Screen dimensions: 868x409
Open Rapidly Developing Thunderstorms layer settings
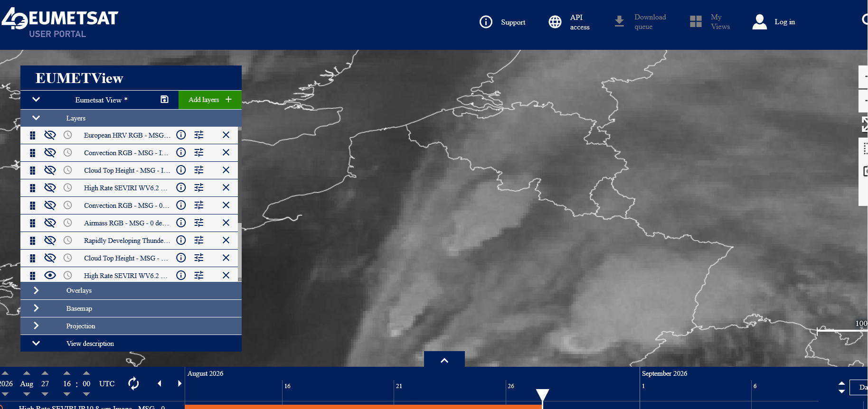(199, 240)
